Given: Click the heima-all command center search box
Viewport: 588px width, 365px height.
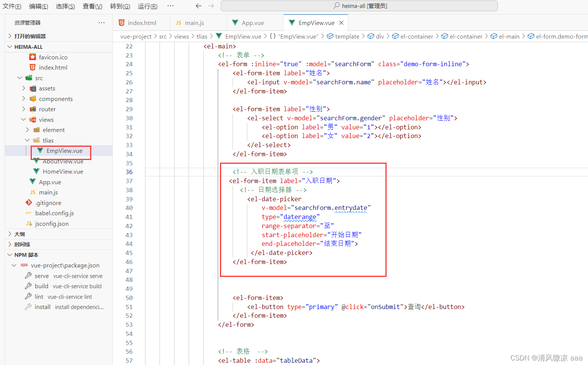Looking at the screenshot, I should [359, 6].
